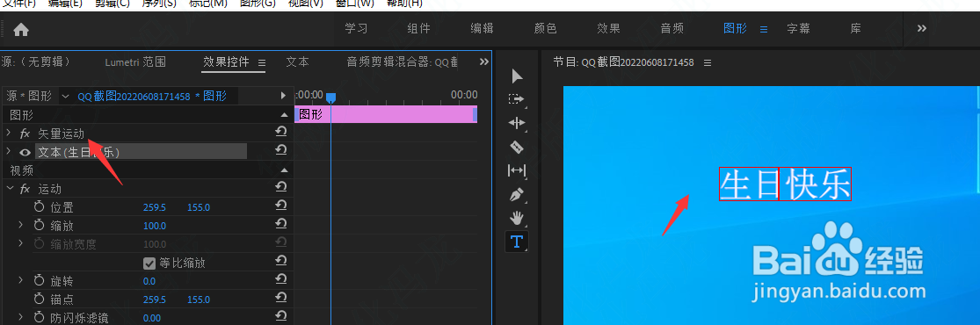Select the pink 图形 clip bar
The width and height of the screenshot is (980, 325).
(386, 114)
